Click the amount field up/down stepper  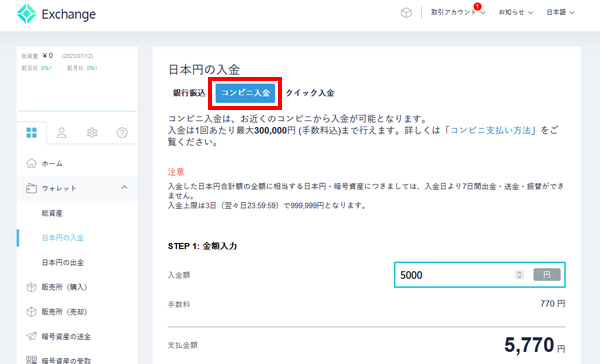point(519,274)
